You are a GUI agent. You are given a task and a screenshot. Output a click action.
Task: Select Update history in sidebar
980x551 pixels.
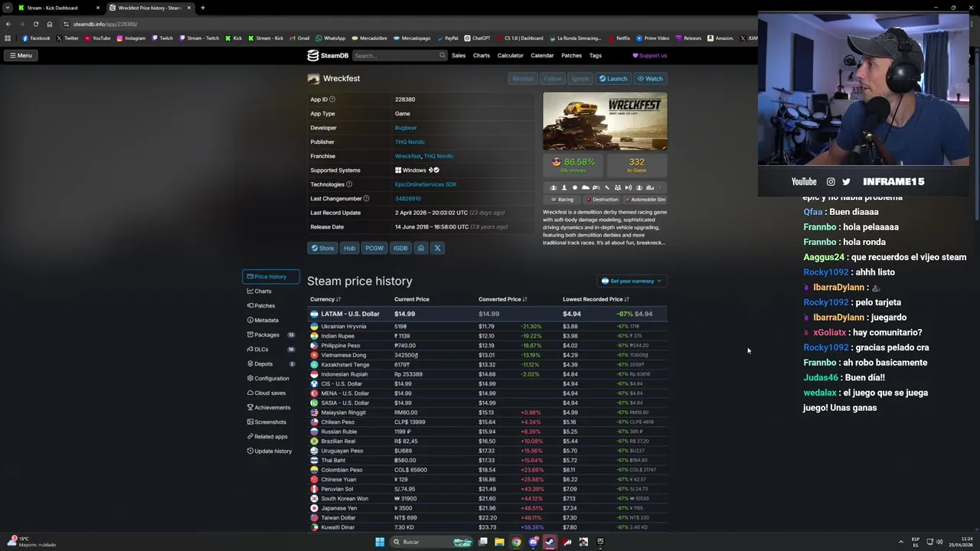pyautogui.click(x=270, y=451)
